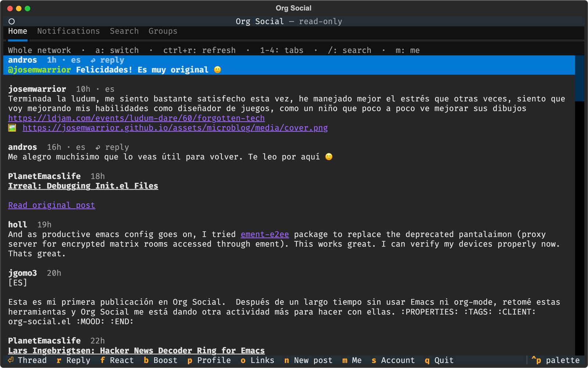Open the cover.png media link
Image resolution: width=588 pixels, height=368 pixels.
click(175, 128)
